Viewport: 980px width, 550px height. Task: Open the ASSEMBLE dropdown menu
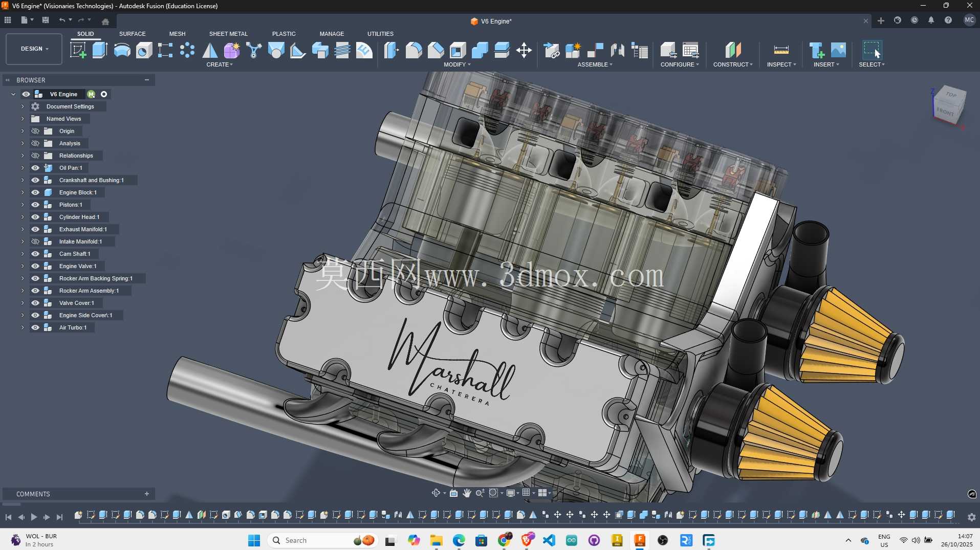pos(595,64)
